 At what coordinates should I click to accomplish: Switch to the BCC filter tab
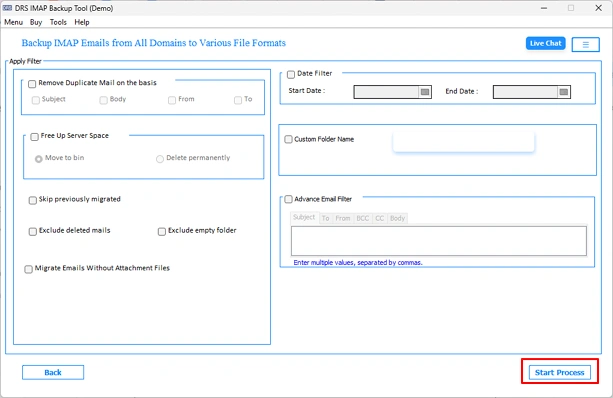(362, 218)
